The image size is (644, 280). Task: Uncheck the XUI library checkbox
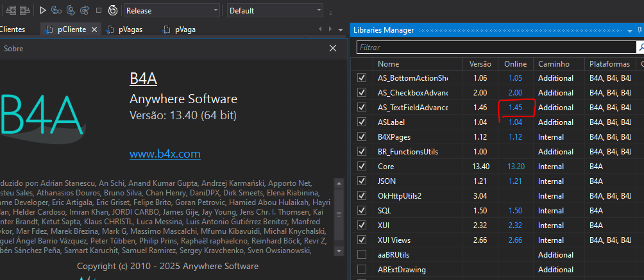click(x=361, y=225)
